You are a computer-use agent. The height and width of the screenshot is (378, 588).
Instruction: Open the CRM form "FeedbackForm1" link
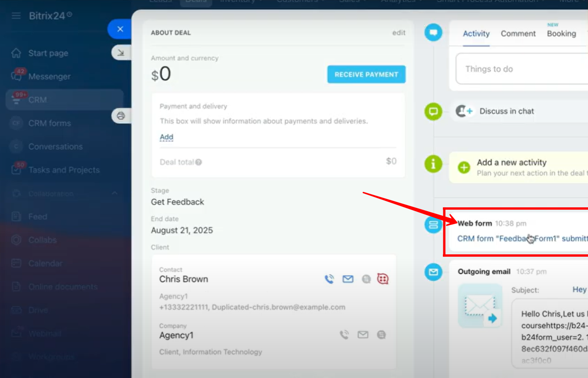[x=522, y=239]
